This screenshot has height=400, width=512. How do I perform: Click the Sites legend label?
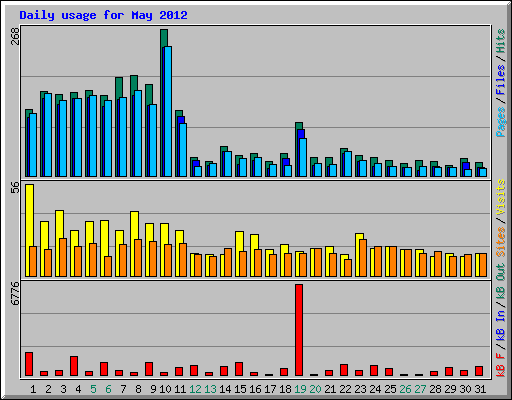(501, 242)
